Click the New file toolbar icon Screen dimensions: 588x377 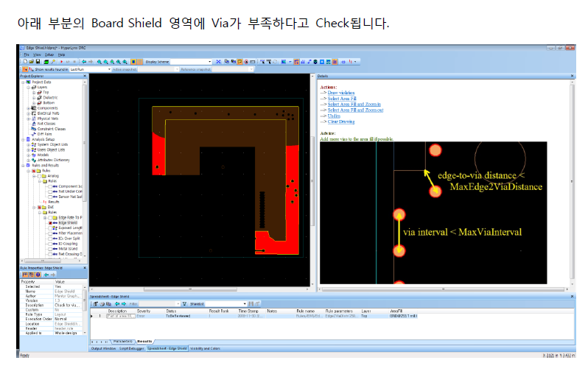[24, 62]
